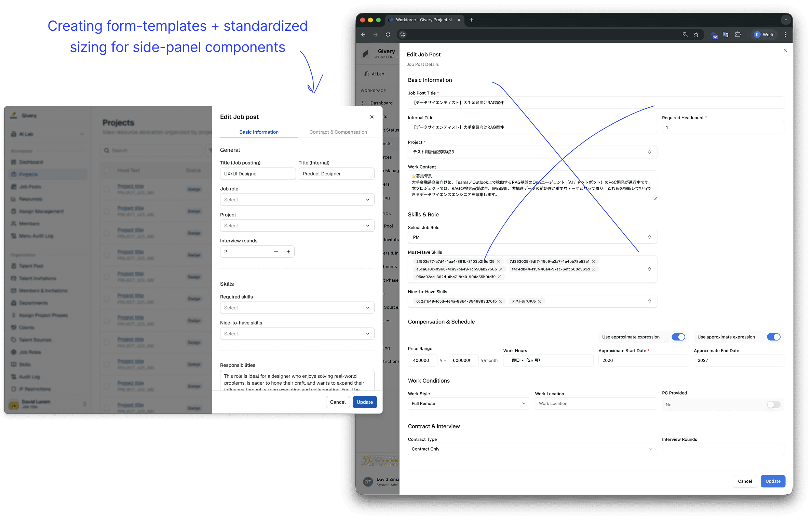Open the Contract Type dropdown
812x520 pixels.
point(532,449)
